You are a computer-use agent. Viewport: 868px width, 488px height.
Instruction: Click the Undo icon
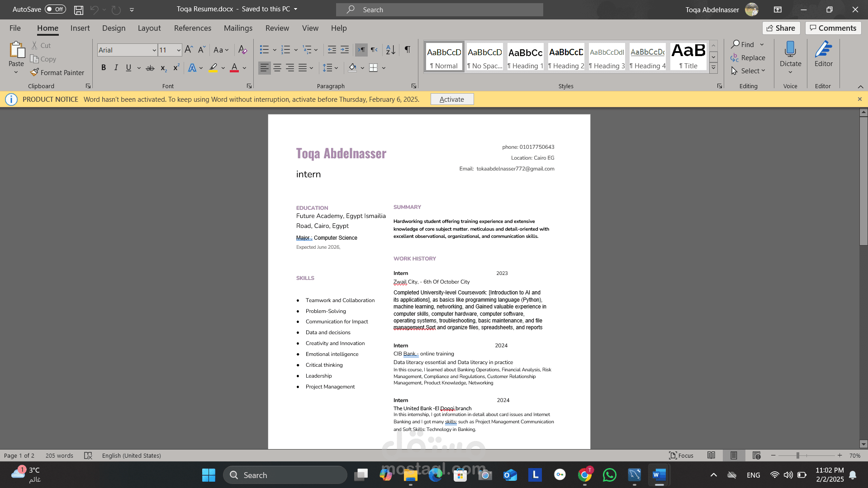[x=94, y=9]
